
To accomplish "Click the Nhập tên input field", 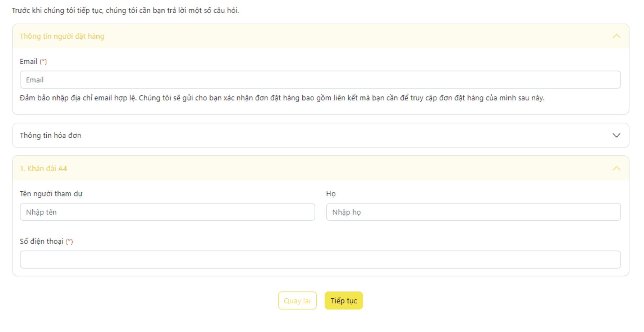I will (167, 212).
